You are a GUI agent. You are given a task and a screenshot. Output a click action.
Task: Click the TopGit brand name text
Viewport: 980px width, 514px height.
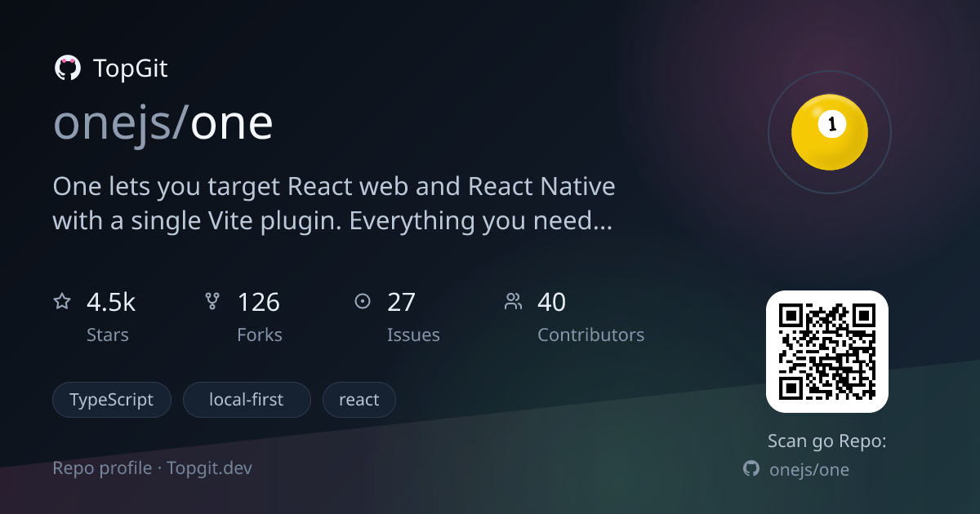pyautogui.click(x=131, y=69)
